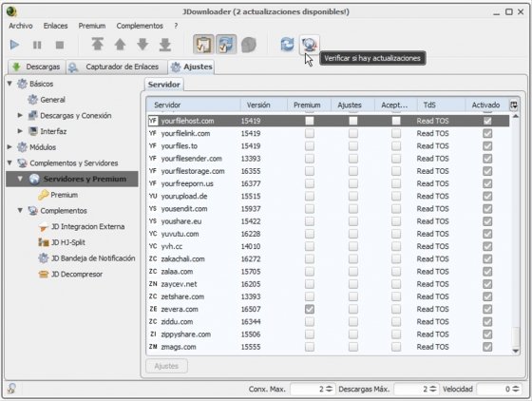
Task: Toggle Premium checkbox for zevera.com
Action: point(309,309)
